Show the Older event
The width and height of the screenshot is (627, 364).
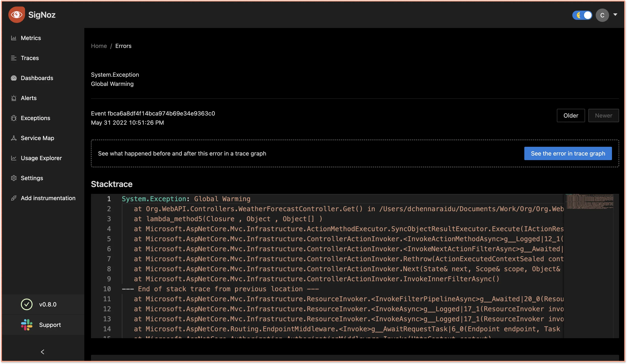(x=570, y=115)
